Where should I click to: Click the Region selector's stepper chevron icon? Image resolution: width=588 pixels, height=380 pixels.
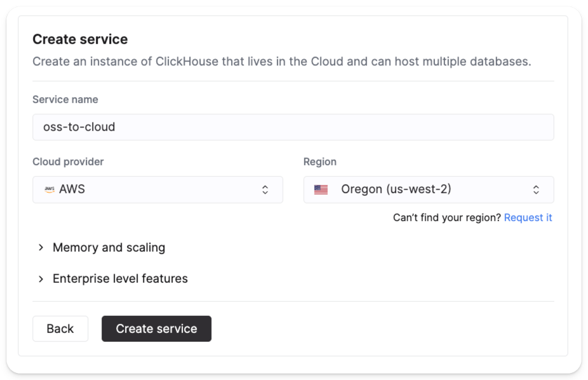coord(536,189)
